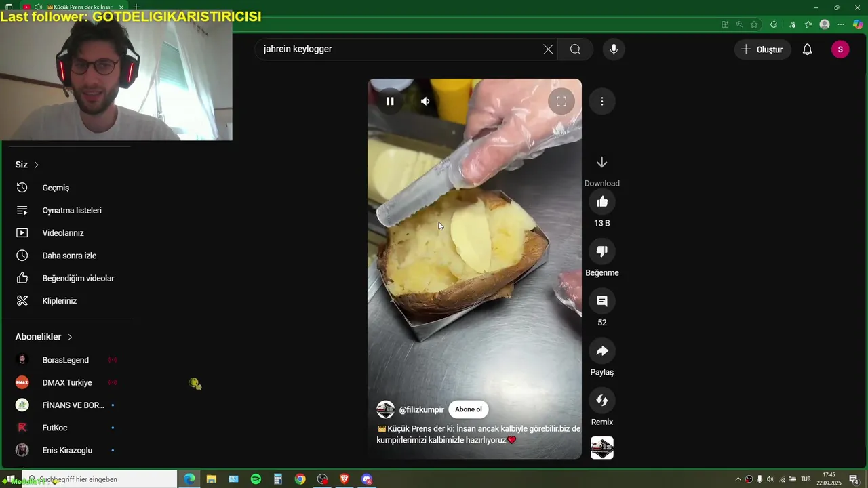Focus the Suchbegriff hier eingeben search box

(x=100, y=479)
